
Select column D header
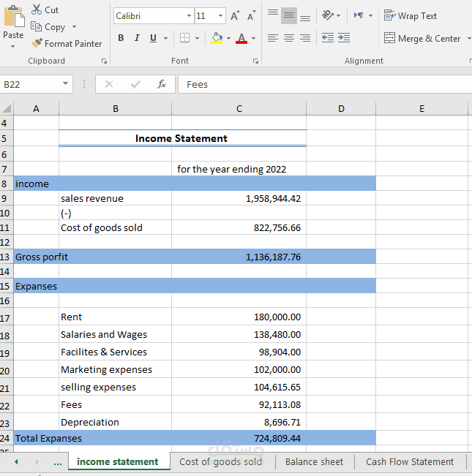click(x=341, y=109)
